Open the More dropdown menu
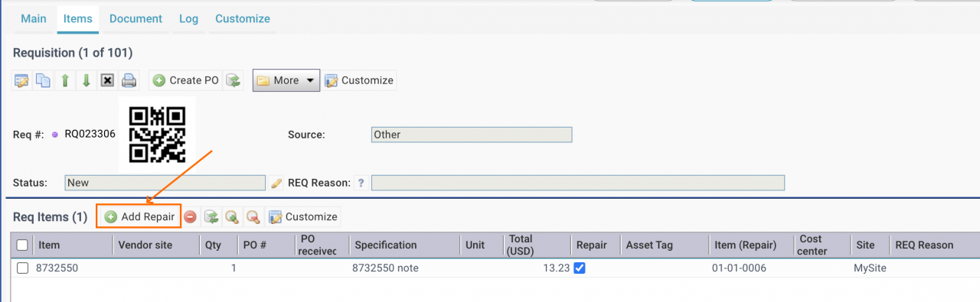This screenshot has width=980, height=302. coord(286,80)
